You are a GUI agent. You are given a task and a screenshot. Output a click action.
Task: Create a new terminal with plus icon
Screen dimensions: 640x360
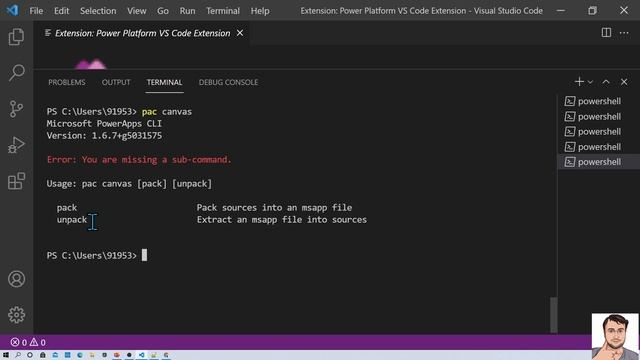click(579, 82)
